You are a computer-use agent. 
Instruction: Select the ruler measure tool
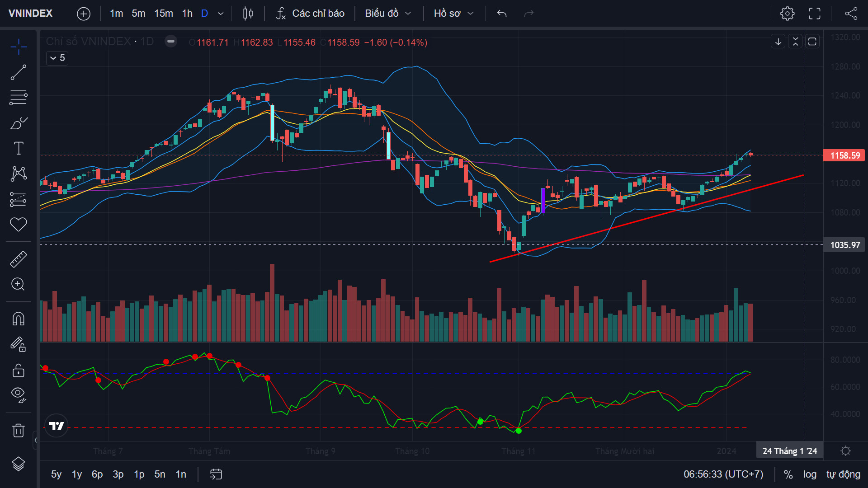[x=19, y=259]
